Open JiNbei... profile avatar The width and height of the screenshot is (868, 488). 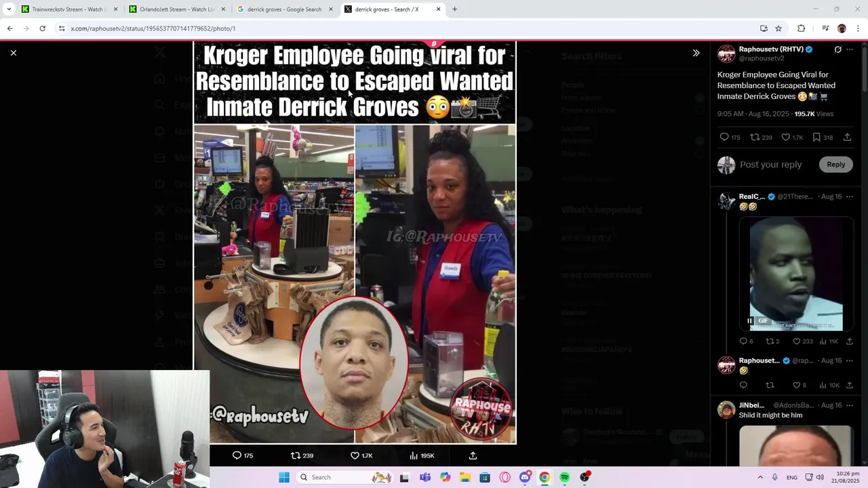click(x=726, y=410)
